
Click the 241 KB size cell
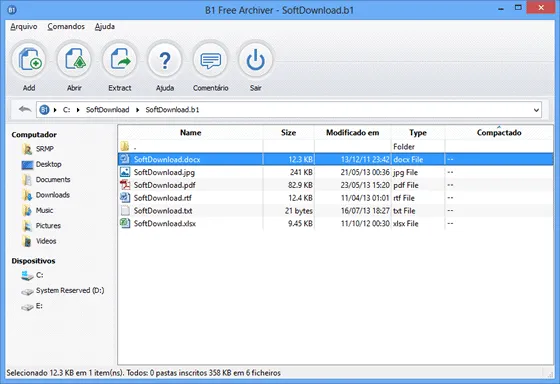[301, 172]
